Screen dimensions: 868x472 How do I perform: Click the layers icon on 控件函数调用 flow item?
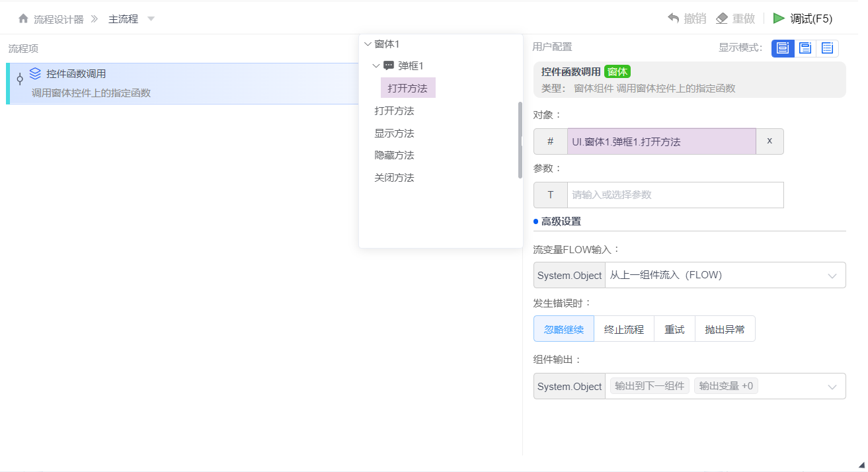coord(35,74)
